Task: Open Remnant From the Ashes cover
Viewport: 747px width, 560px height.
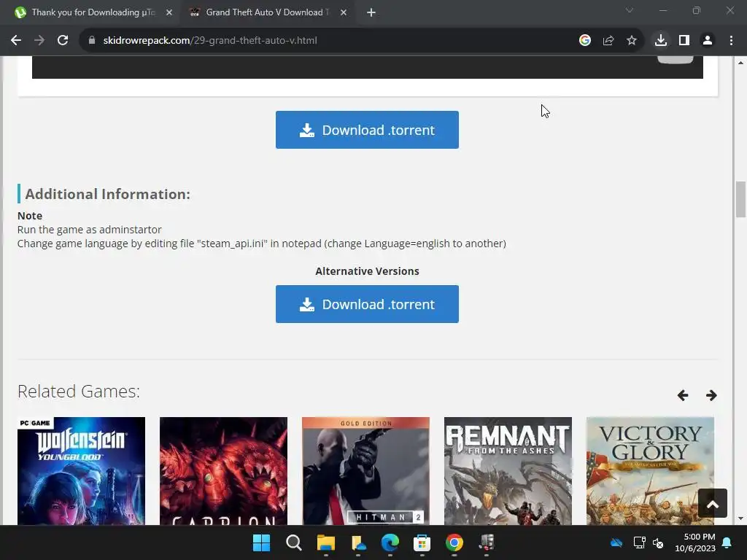Action: click(x=508, y=471)
